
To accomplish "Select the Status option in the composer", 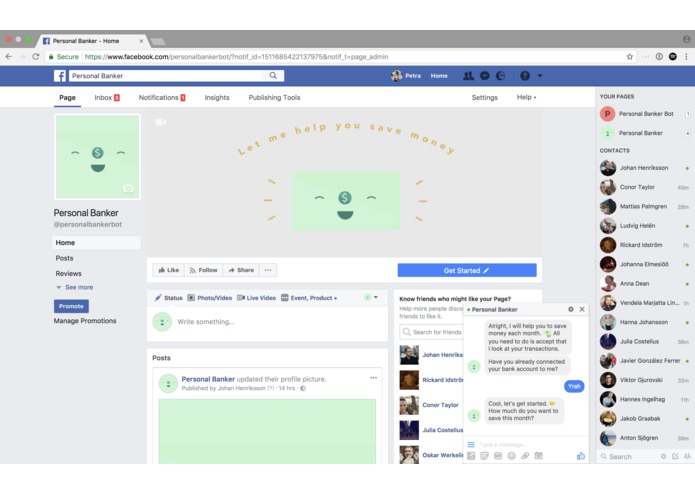I will coord(168,298).
